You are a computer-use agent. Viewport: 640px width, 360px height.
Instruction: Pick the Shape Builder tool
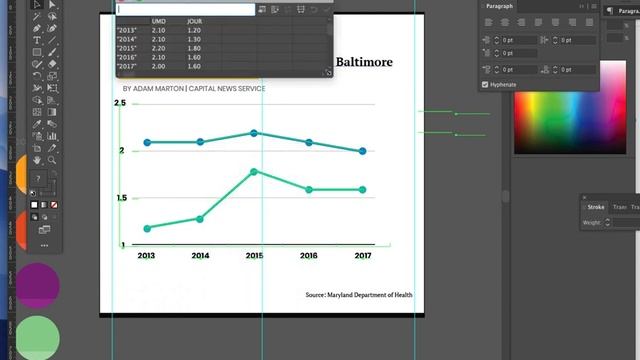(37, 100)
